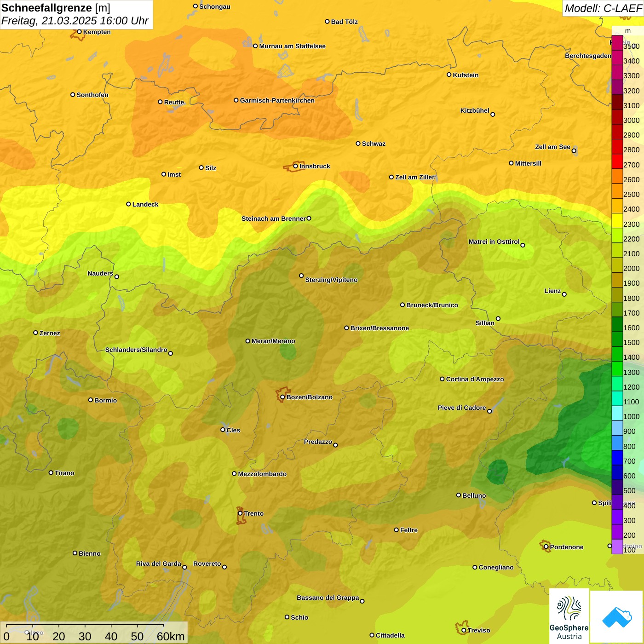Click the Bassano del Grappa label

[x=328, y=598]
